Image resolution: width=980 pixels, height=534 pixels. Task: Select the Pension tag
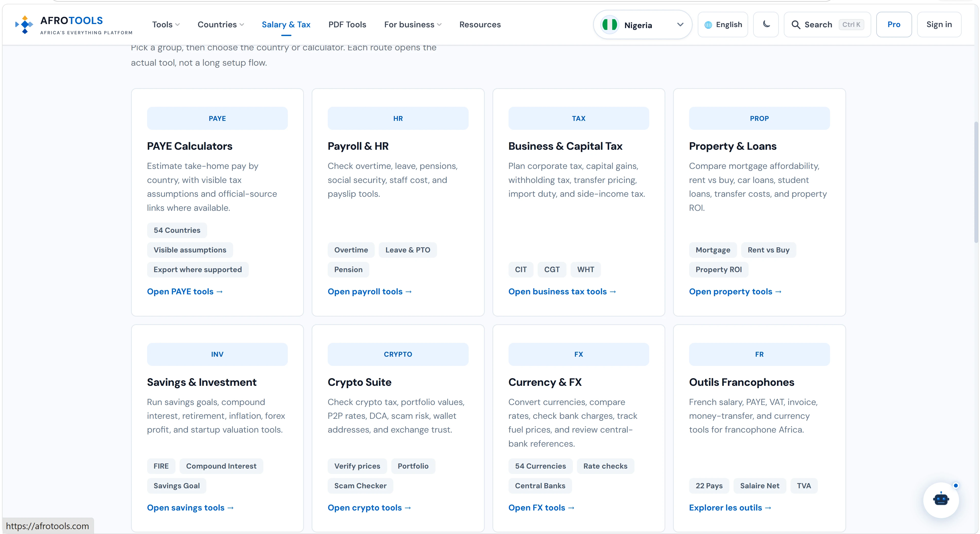click(x=348, y=270)
